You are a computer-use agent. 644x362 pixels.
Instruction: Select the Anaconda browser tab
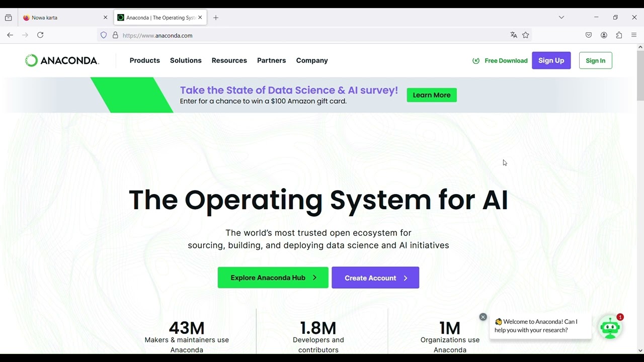pyautogui.click(x=160, y=18)
